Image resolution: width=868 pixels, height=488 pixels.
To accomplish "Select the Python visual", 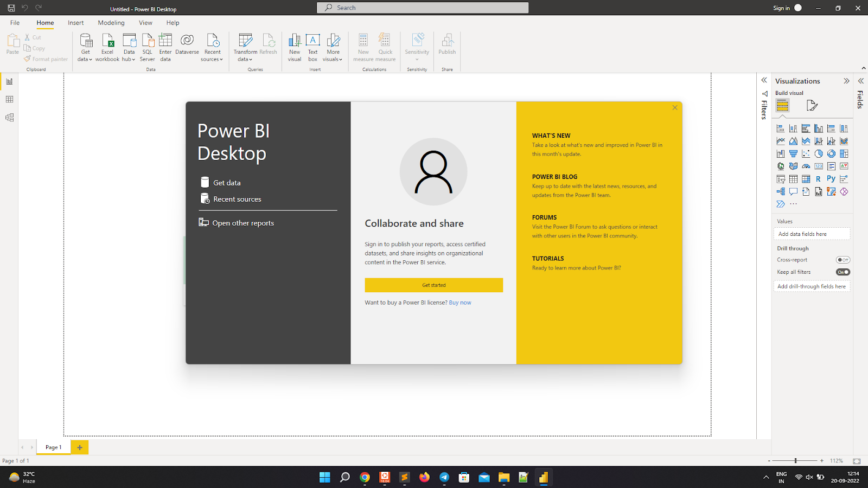I will [x=831, y=179].
